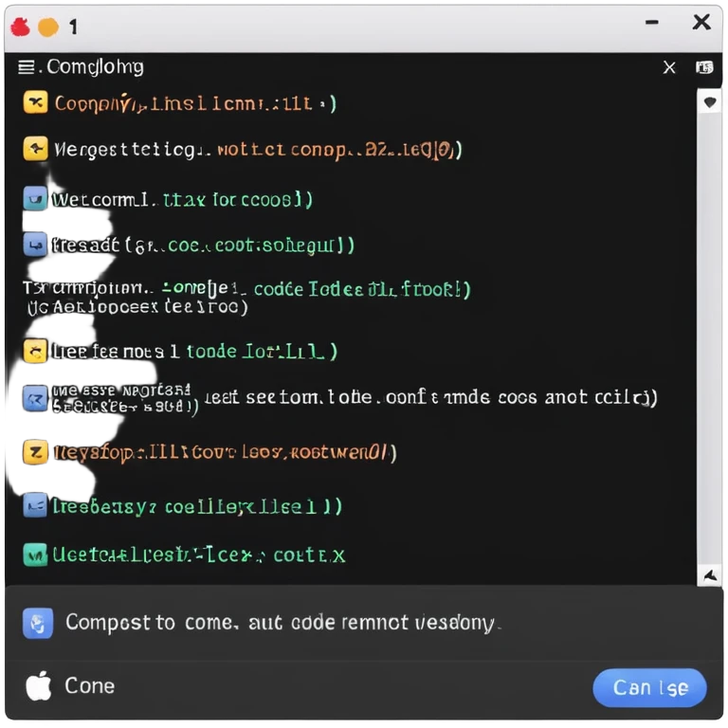Select the Lreebensy coellex line
The image size is (728, 728).
197,506
